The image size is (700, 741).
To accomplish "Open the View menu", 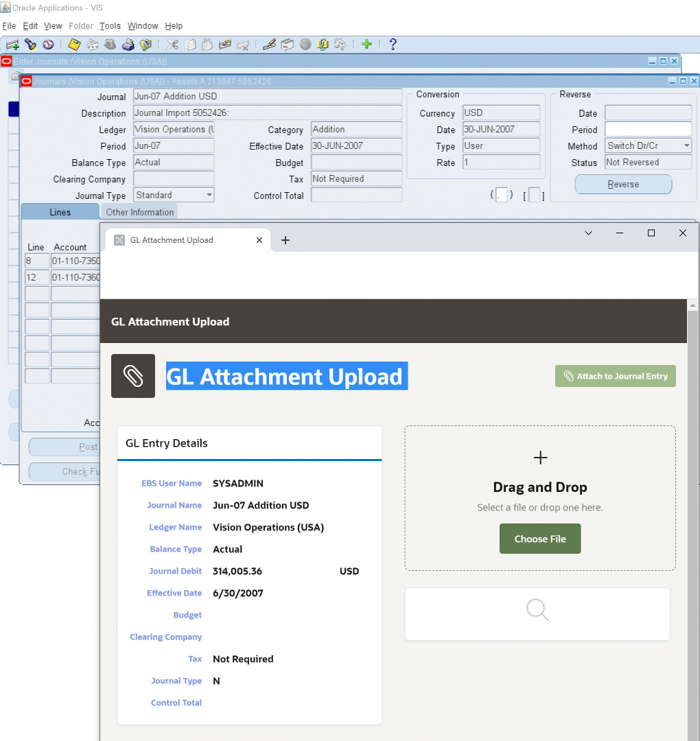I will (53, 26).
